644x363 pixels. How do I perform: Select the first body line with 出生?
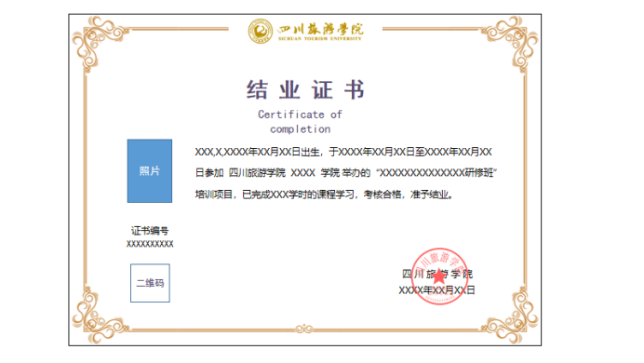tap(343, 152)
